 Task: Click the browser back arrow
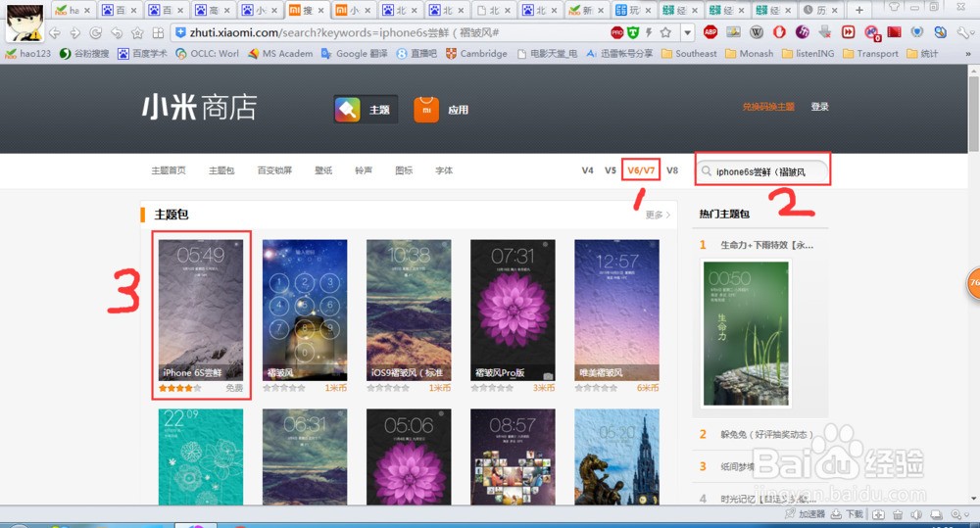coord(55,32)
